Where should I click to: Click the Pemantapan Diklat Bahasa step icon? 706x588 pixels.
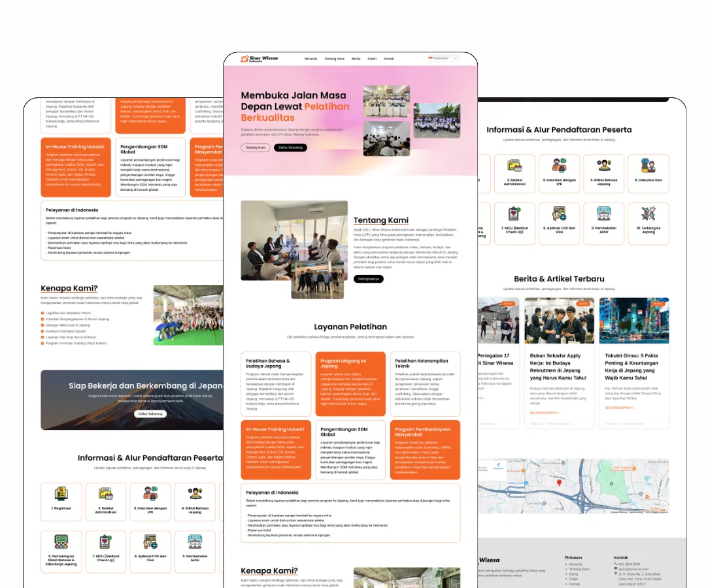61,542
